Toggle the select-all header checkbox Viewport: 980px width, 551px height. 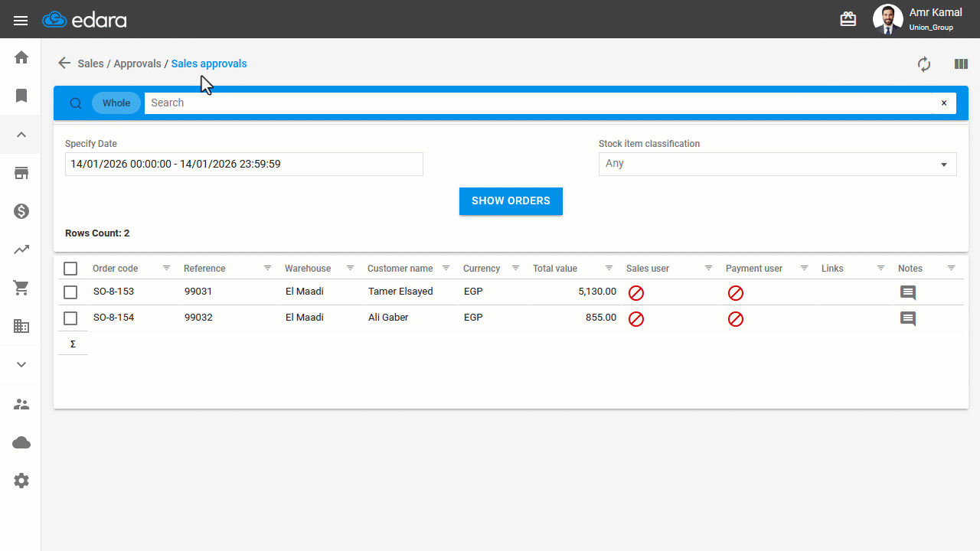(x=70, y=269)
